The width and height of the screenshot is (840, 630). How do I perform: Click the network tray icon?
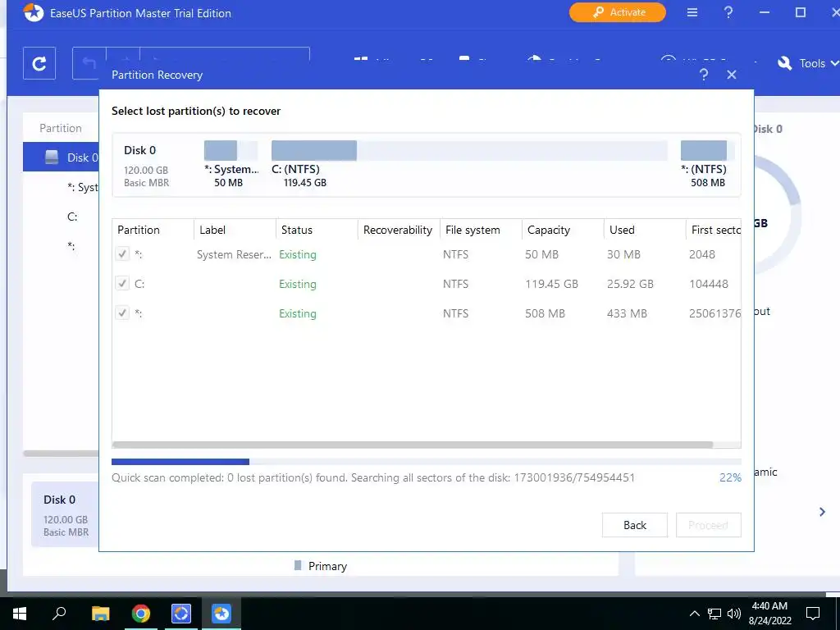[x=714, y=614]
